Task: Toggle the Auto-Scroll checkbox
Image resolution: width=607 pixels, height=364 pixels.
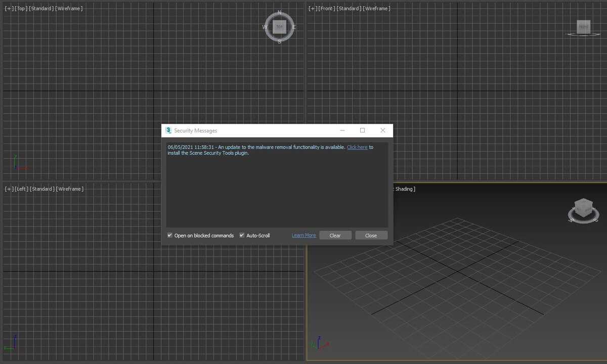Action: [242, 235]
